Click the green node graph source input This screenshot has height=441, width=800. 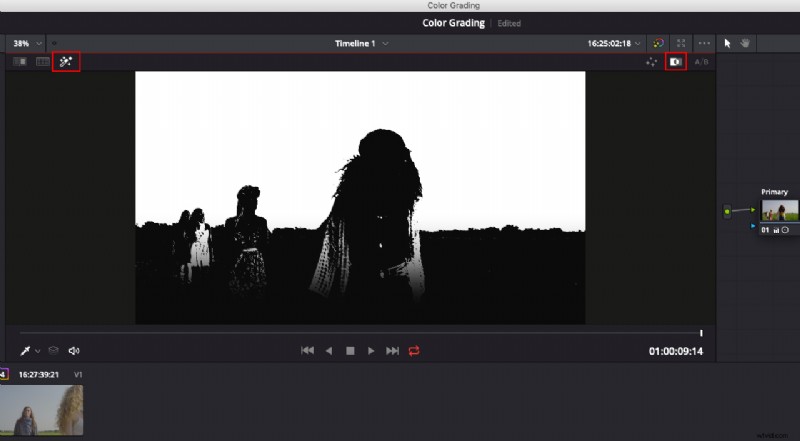click(727, 211)
